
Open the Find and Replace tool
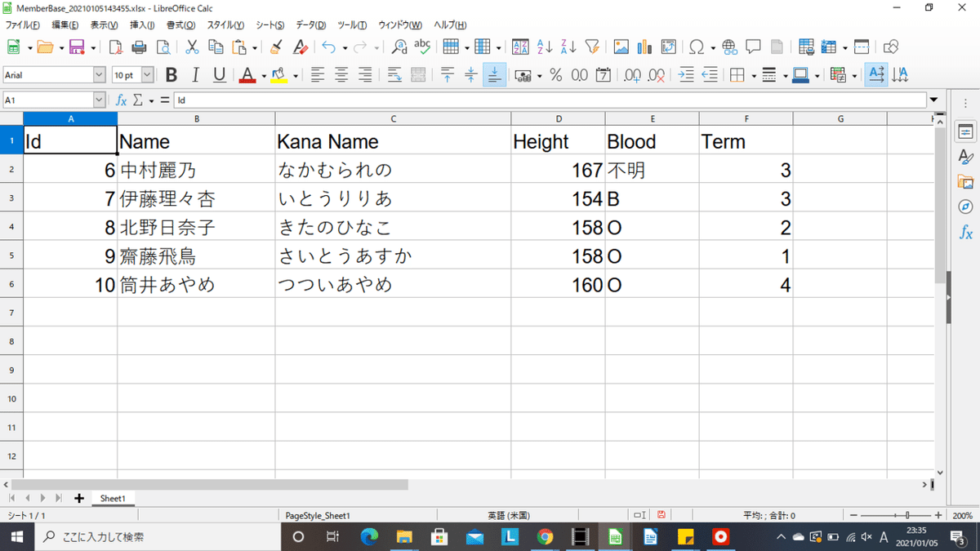[x=399, y=47]
